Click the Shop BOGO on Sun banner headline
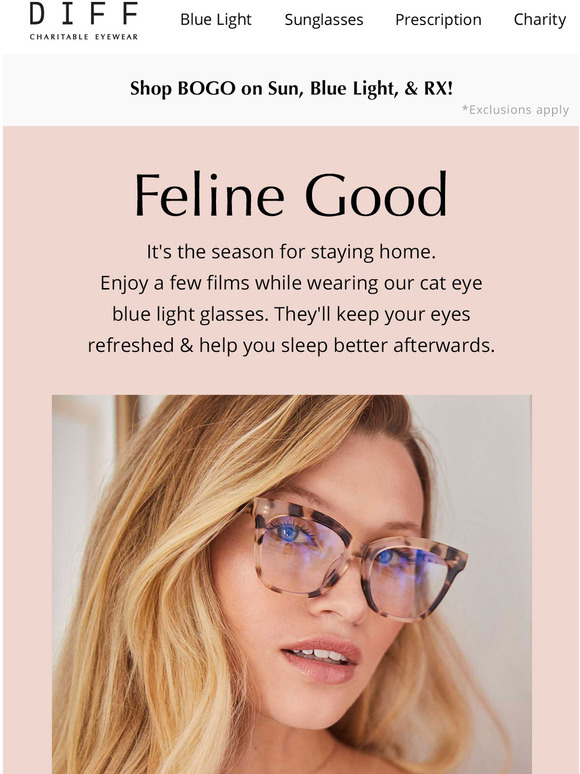The image size is (580, 774). pyautogui.click(x=291, y=89)
